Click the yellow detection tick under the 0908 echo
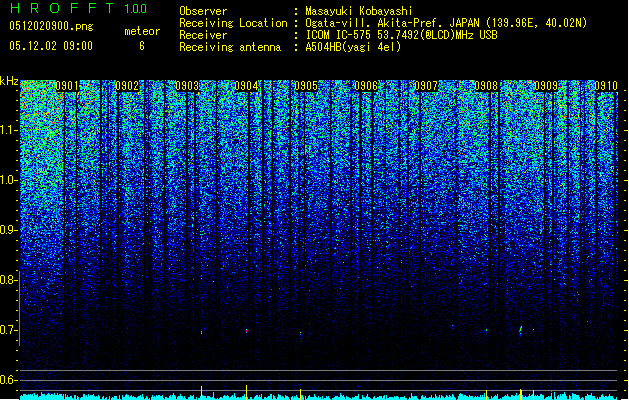This screenshot has height=400, width=629. (487, 394)
